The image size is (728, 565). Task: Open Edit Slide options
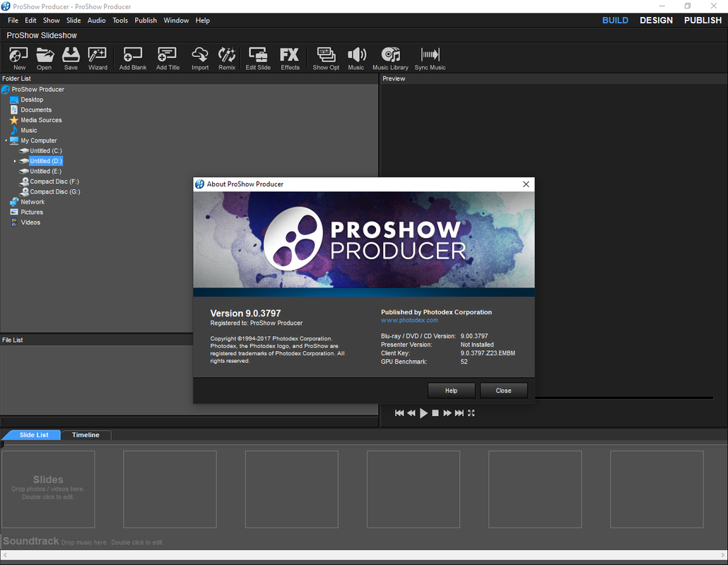pyautogui.click(x=258, y=59)
